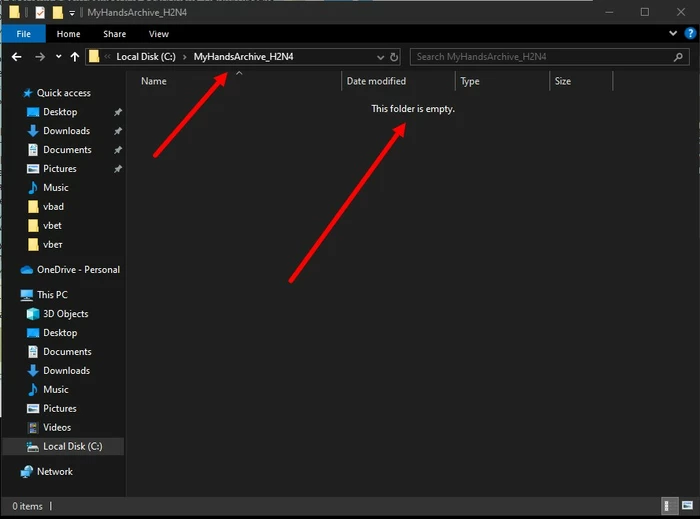This screenshot has height=519, width=700.
Task: Open the View ribbon tab
Action: coord(158,34)
